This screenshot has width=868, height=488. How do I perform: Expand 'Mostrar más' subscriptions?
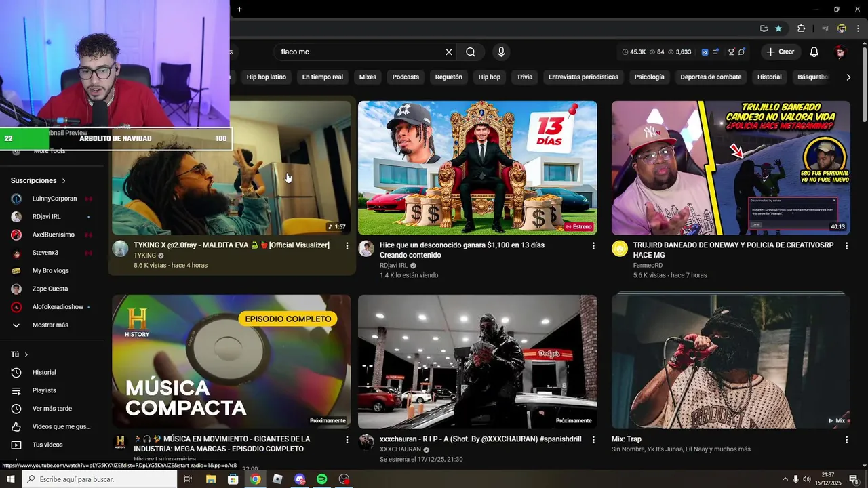point(52,325)
